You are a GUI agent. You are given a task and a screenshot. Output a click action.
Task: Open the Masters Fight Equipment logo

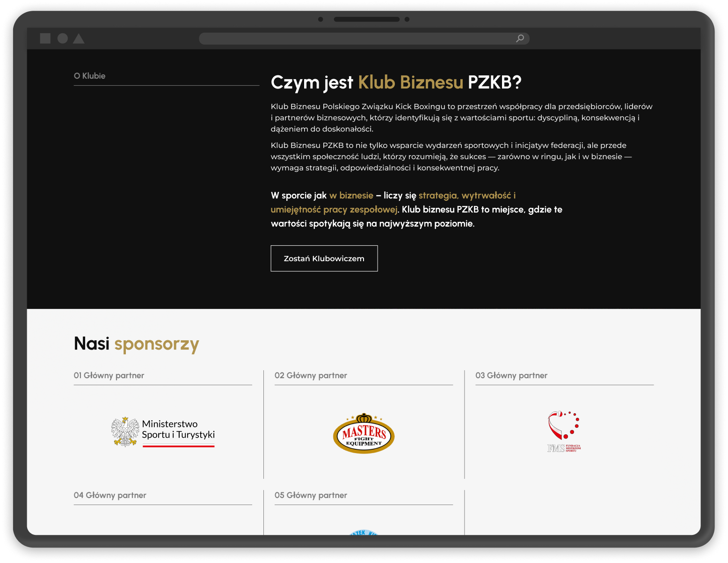364,433
